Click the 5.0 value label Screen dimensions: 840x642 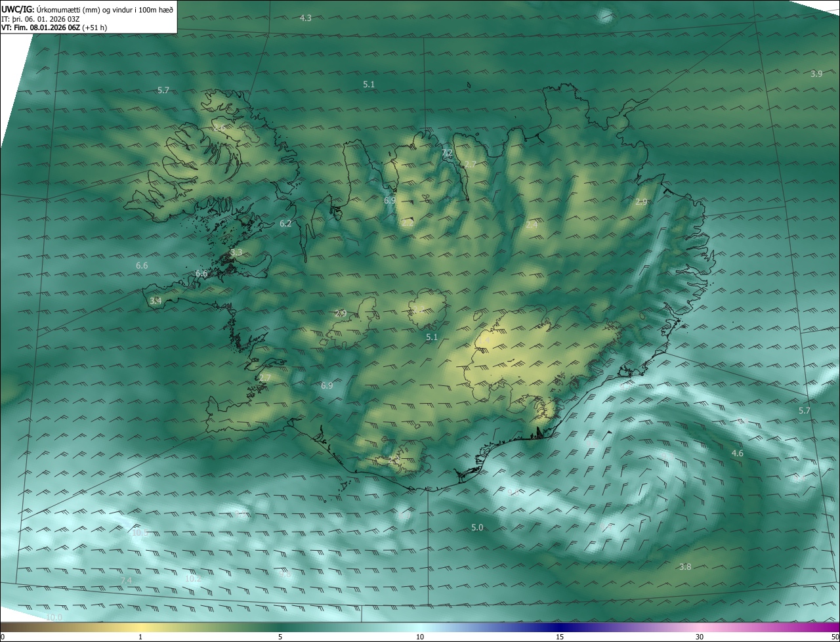[x=477, y=527]
